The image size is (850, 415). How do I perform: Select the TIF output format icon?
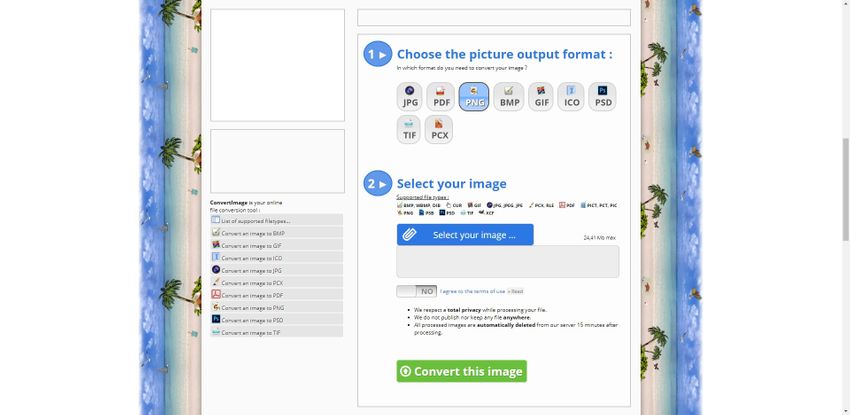point(409,130)
